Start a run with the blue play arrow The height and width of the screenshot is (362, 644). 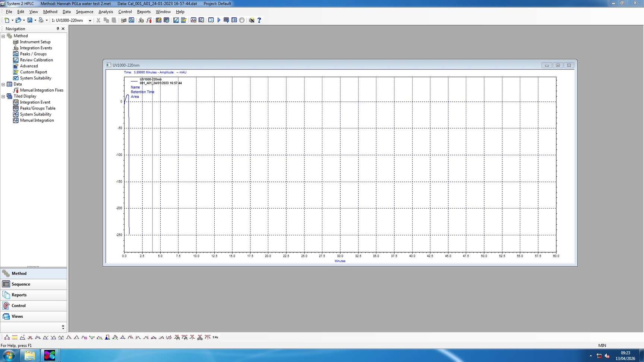pyautogui.click(x=219, y=20)
